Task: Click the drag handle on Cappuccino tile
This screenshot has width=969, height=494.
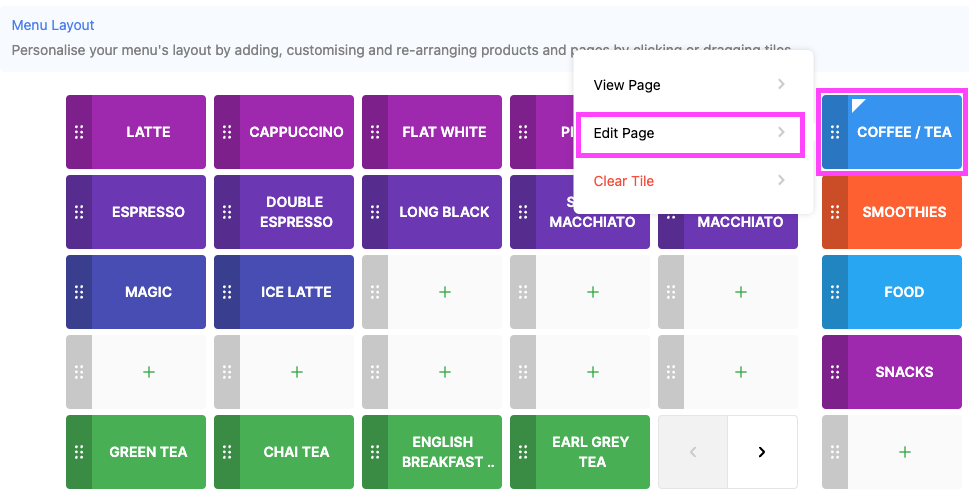Action: [227, 132]
